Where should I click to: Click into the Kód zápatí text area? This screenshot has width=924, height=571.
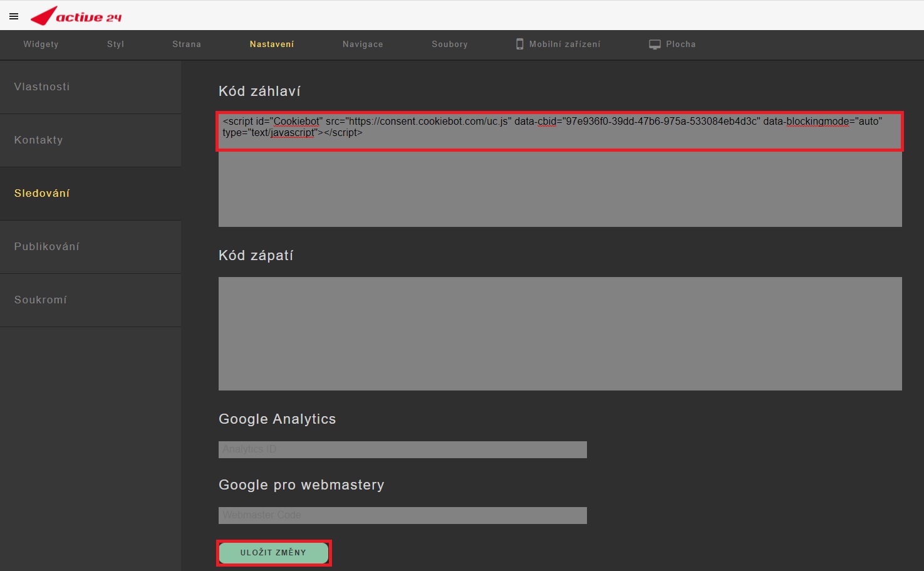point(560,333)
